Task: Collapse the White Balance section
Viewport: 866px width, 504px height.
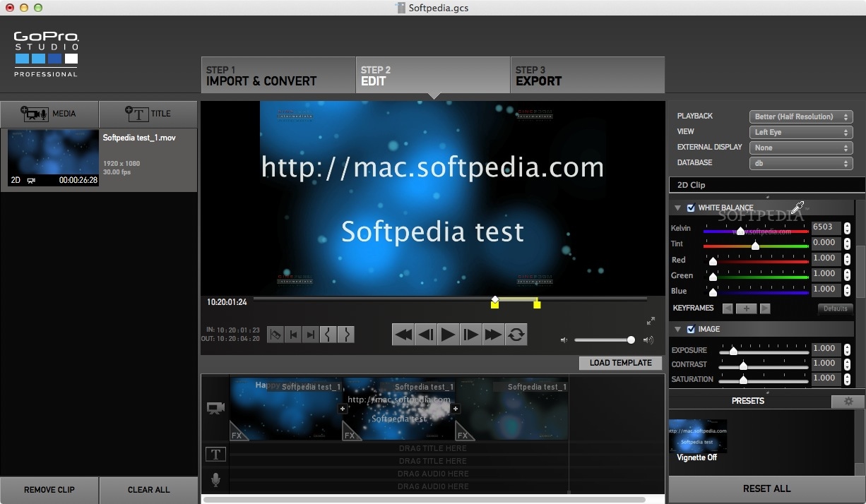Action: (677, 208)
